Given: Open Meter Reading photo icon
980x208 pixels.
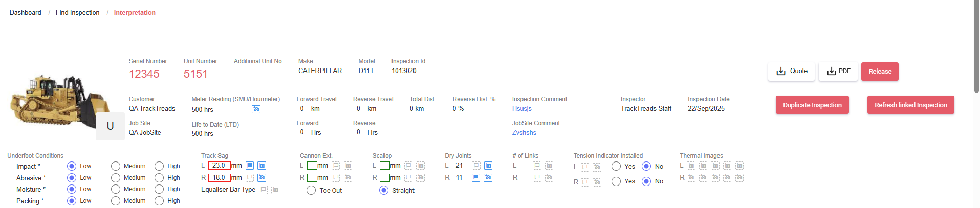Looking at the screenshot, I should pyautogui.click(x=256, y=109).
